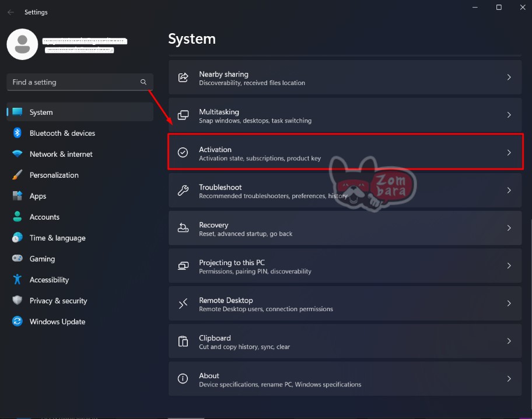
Task: Open Time & language settings
Action: [80, 238]
